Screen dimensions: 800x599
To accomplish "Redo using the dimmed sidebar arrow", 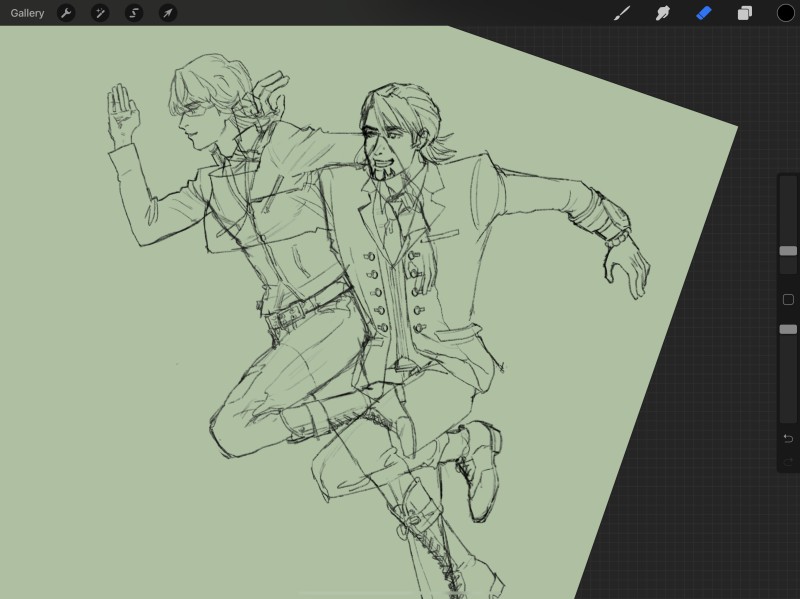I will pos(788,461).
